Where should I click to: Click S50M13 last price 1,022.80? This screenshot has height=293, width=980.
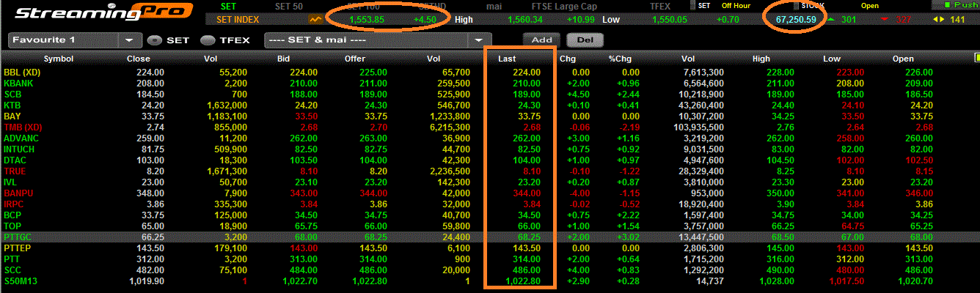click(522, 281)
